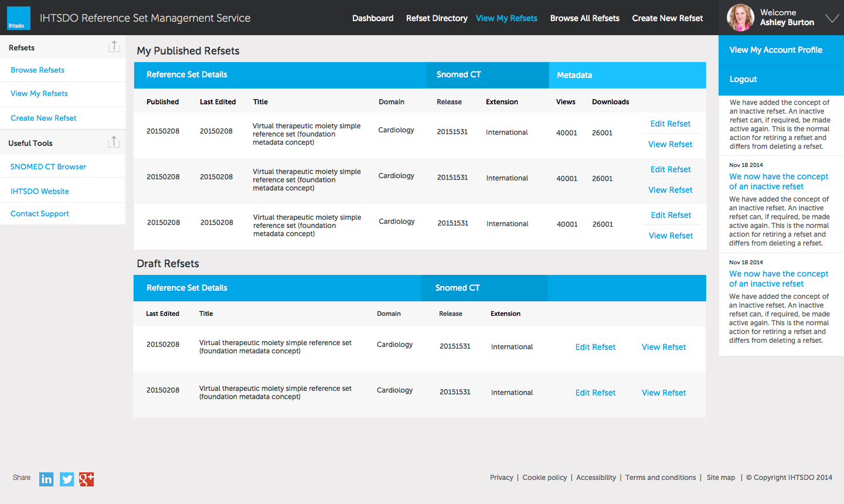Click the Published column header
Screen dimensions: 844x504
162,102
